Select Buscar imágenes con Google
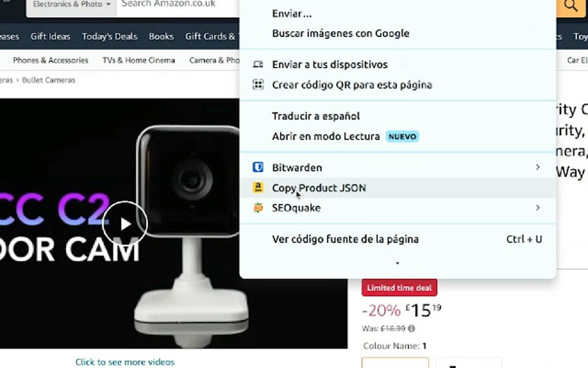 (x=341, y=33)
